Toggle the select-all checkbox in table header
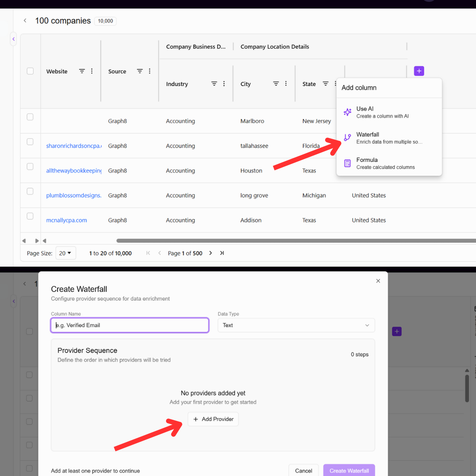Screen dimensions: 476x476 (30, 71)
